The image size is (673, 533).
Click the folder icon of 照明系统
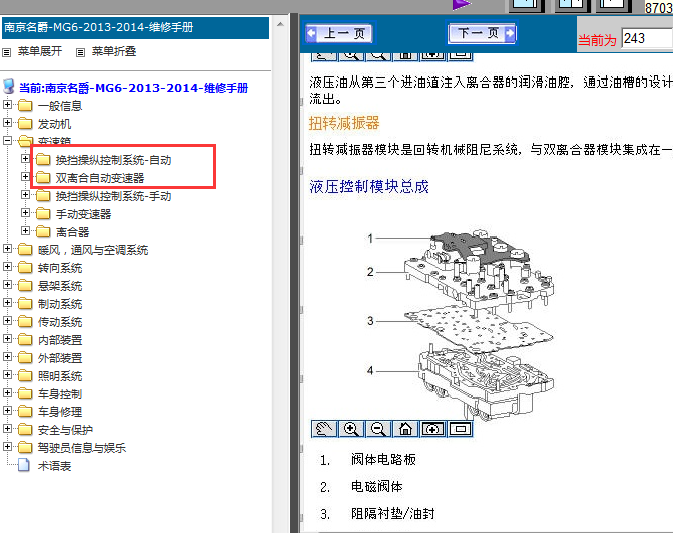pos(25,376)
